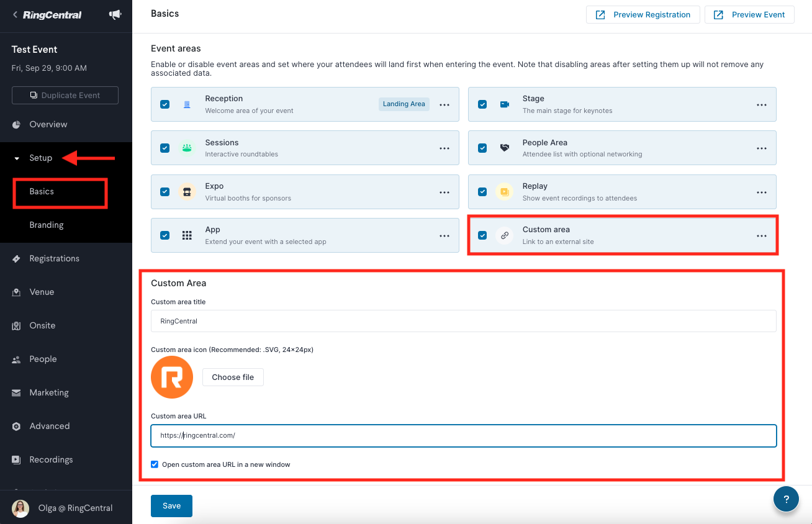Click the Reception area icon
Viewport: 812px width, 524px height.
tap(187, 104)
